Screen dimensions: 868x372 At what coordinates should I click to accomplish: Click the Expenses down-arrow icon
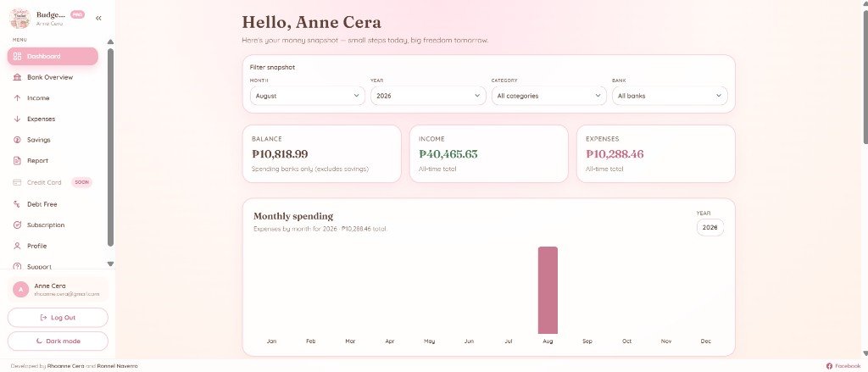[x=17, y=119]
